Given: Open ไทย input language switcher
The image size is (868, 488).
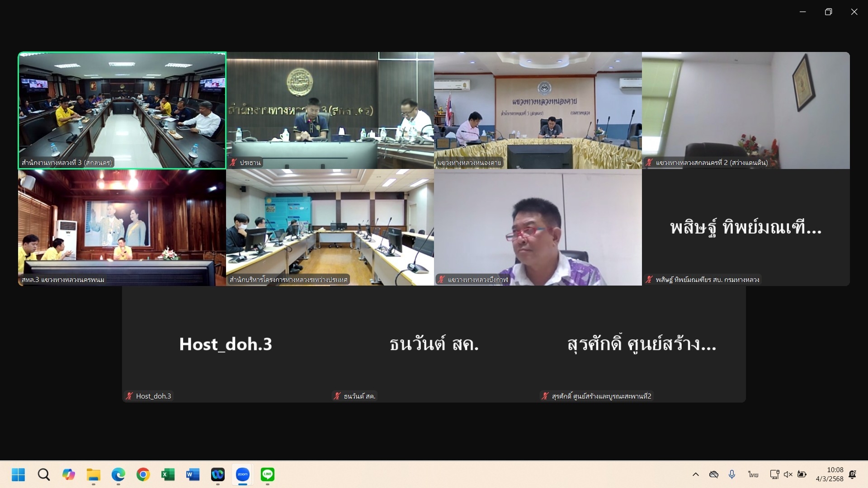Looking at the screenshot, I should click(753, 474).
